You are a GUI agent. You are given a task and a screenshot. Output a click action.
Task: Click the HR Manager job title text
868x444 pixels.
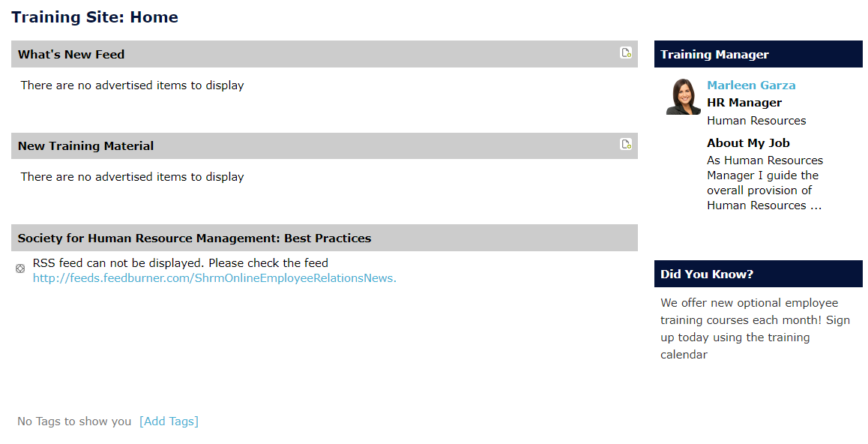point(744,103)
